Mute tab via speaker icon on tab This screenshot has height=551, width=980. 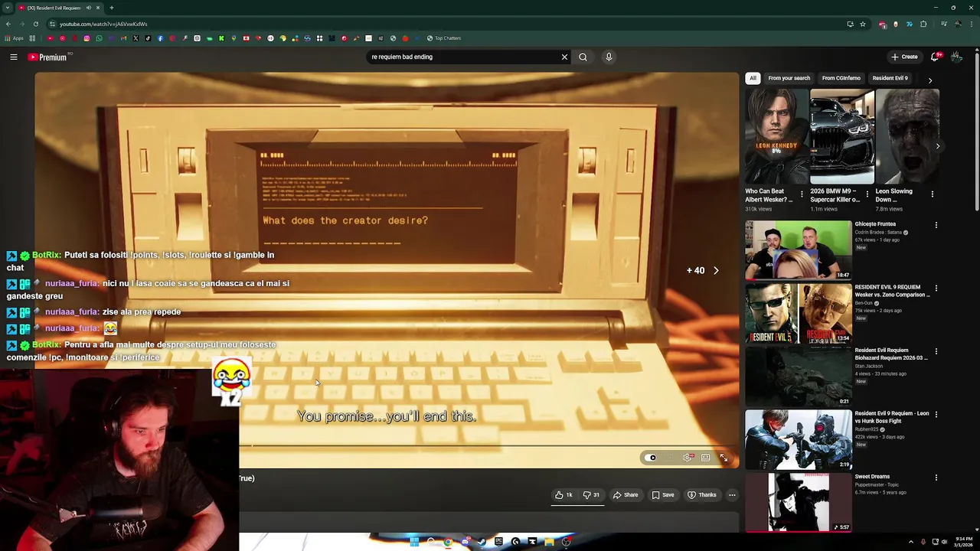click(x=88, y=8)
